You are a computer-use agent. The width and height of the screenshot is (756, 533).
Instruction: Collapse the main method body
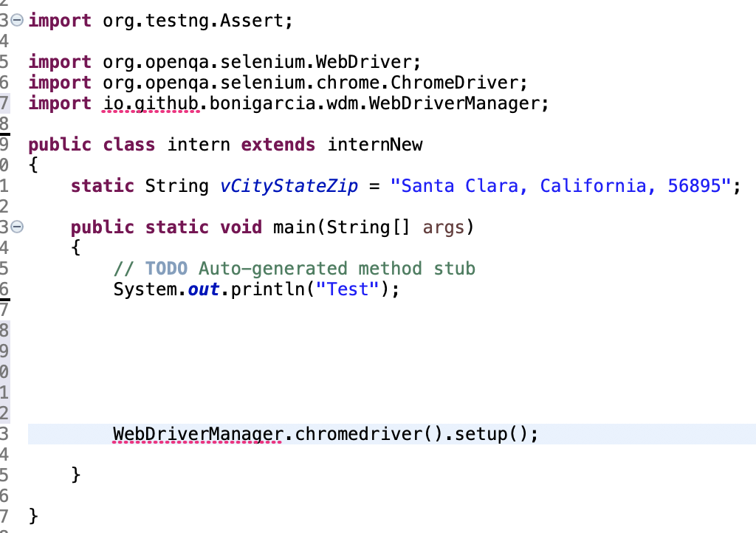point(16,227)
